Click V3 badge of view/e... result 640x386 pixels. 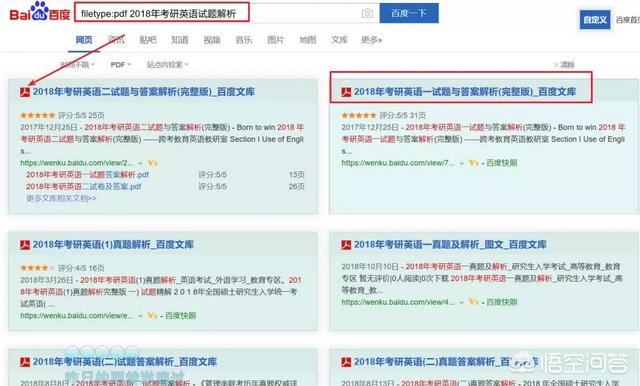152,316
